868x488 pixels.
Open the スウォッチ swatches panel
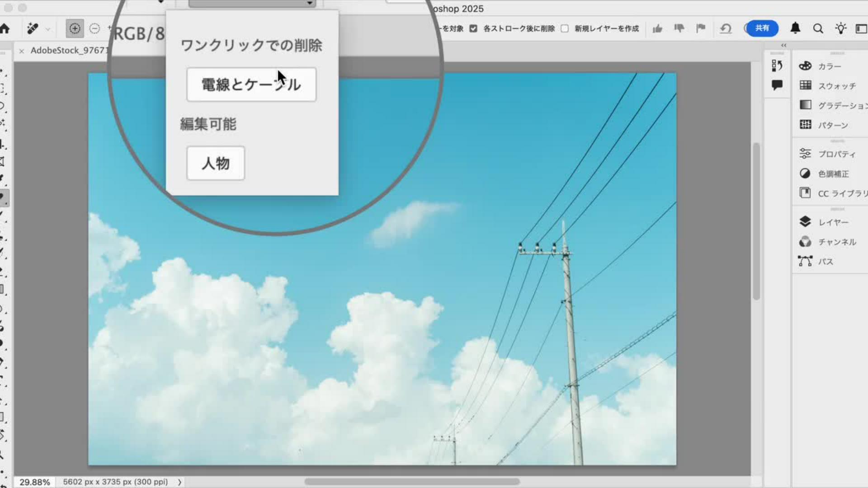836,86
